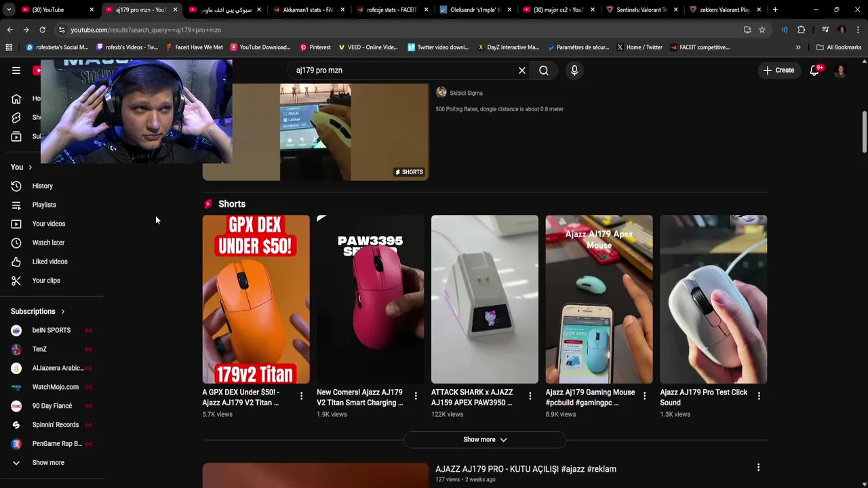The image size is (868, 488).
Task: Expand the You section chevron
Action: [30, 167]
